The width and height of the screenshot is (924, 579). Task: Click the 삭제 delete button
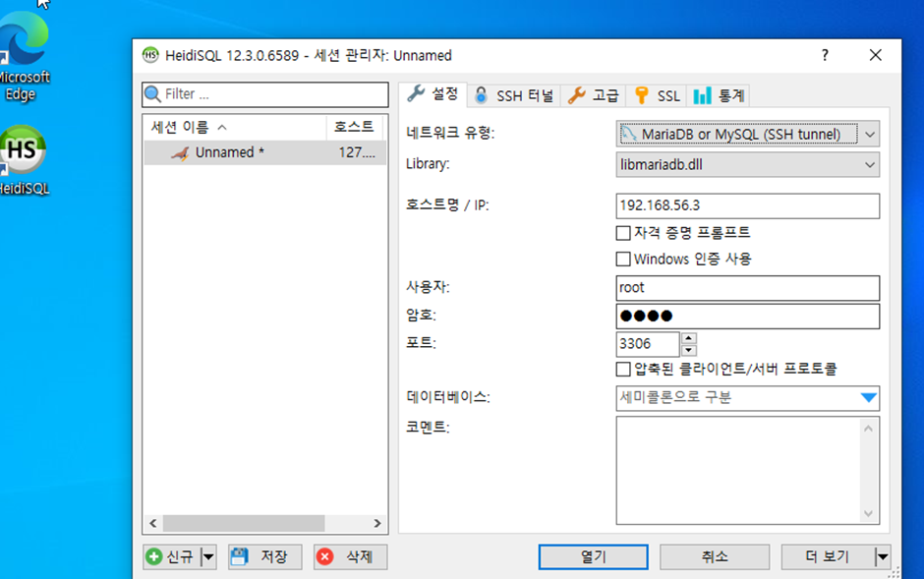click(x=351, y=556)
